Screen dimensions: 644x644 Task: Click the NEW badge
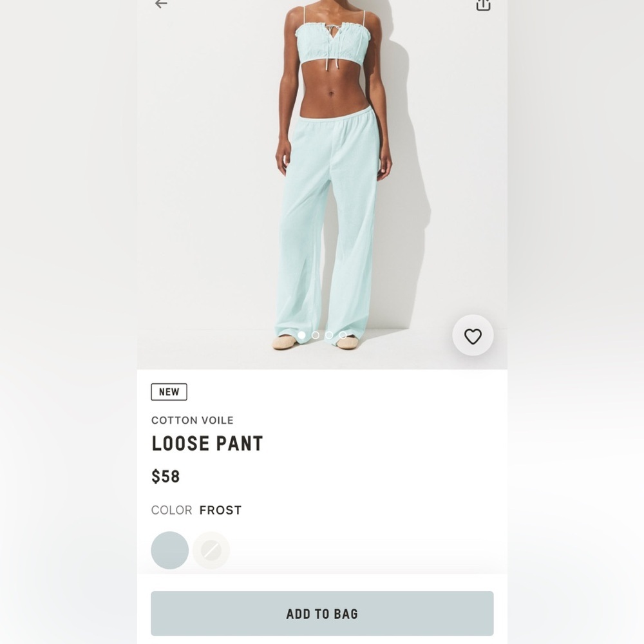(169, 392)
